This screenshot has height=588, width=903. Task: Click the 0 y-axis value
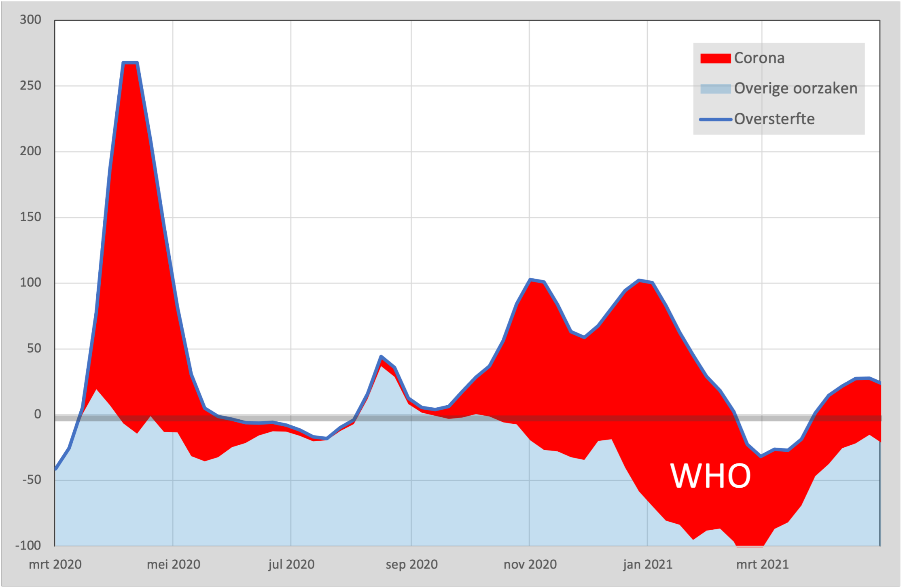pos(37,414)
